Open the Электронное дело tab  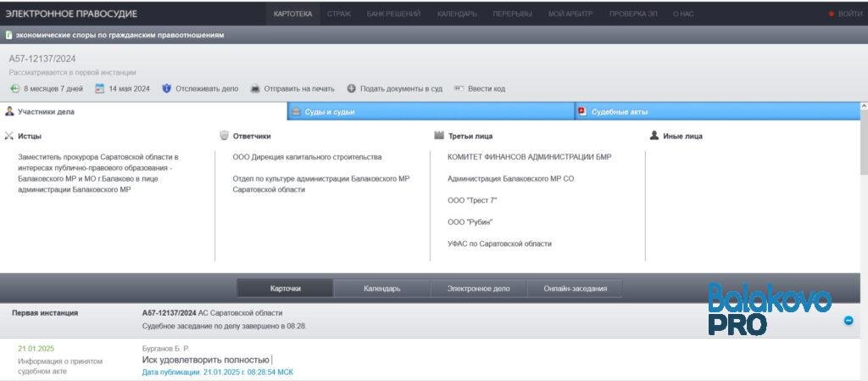(479, 289)
